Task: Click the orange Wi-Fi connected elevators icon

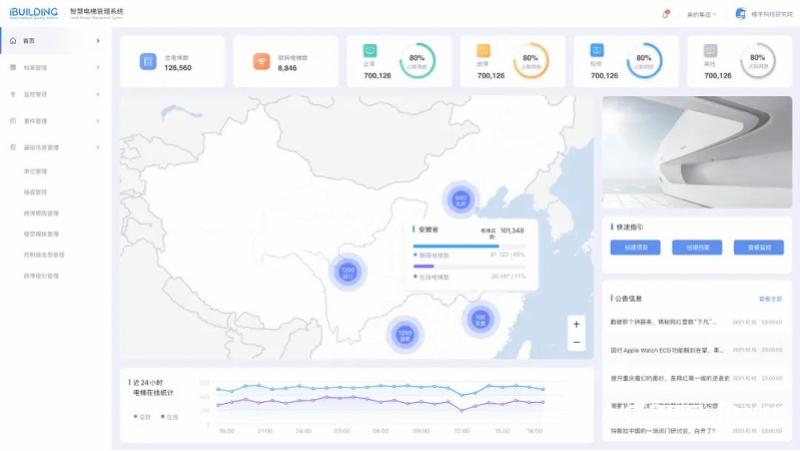Action: 261,62
